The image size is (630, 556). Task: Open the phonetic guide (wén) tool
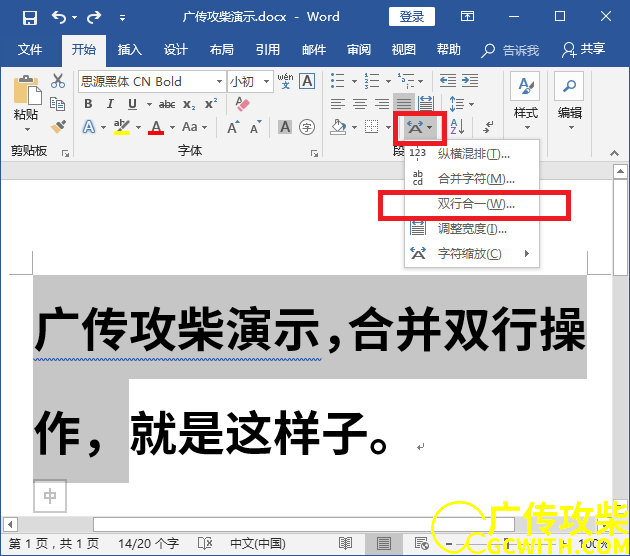tap(285, 81)
